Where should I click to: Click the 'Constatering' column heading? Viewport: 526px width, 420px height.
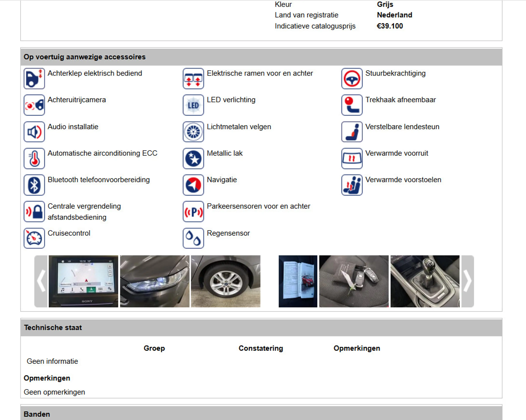point(261,348)
